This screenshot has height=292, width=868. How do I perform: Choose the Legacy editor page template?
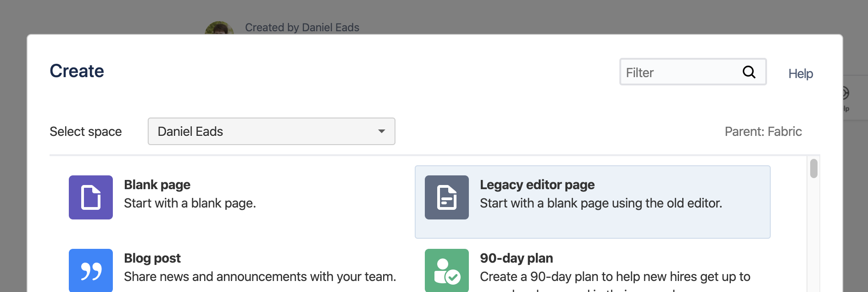click(x=592, y=201)
